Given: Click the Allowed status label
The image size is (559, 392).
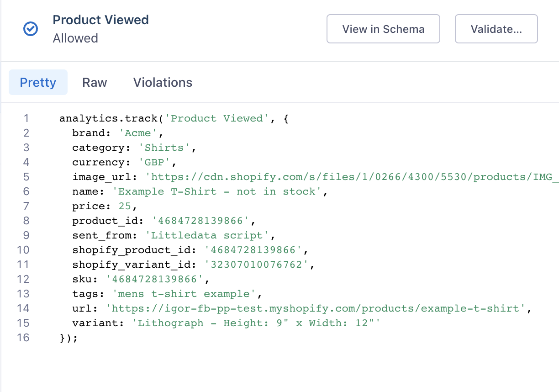Looking at the screenshot, I should tap(75, 38).
